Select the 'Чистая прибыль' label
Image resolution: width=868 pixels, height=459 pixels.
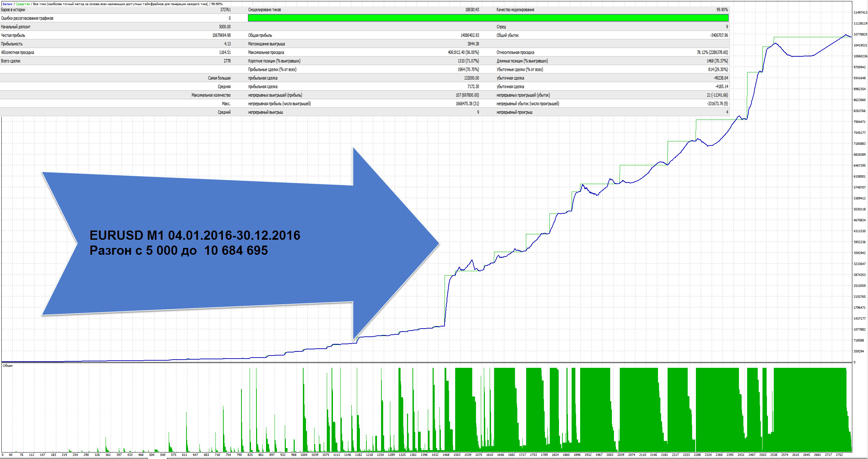coord(13,36)
